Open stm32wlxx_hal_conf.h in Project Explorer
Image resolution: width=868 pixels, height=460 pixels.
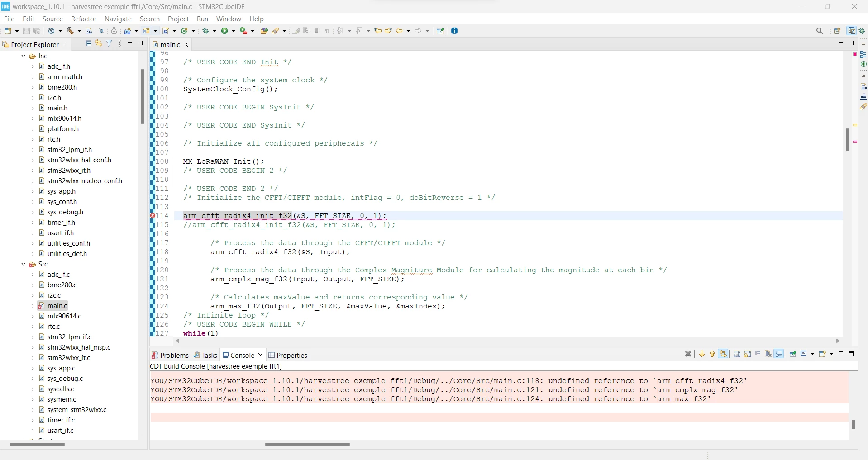pos(79,160)
